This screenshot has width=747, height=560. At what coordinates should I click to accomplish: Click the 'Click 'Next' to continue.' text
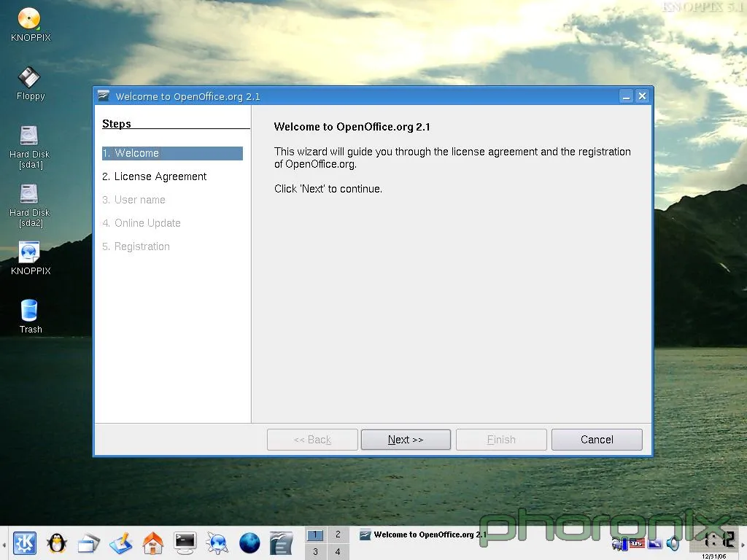(x=328, y=189)
